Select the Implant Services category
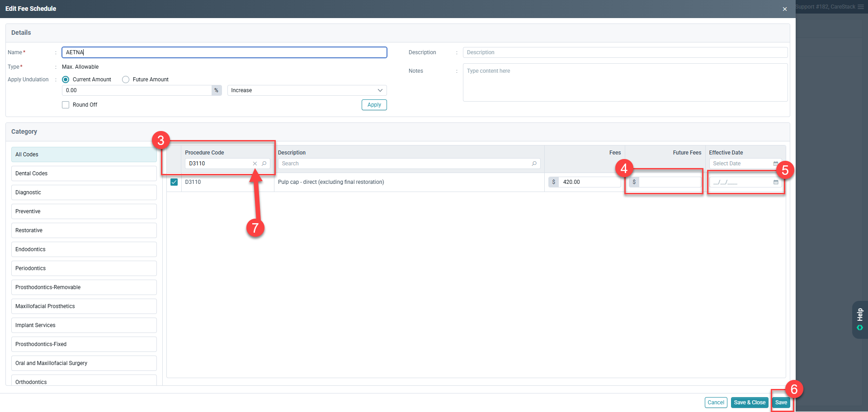Viewport: 868px width, 412px height. [84, 325]
